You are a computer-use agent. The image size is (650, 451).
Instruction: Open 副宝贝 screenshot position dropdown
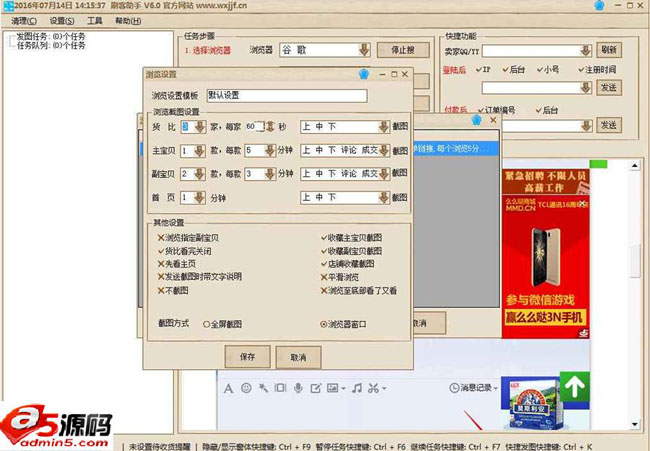tap(384, 174)
